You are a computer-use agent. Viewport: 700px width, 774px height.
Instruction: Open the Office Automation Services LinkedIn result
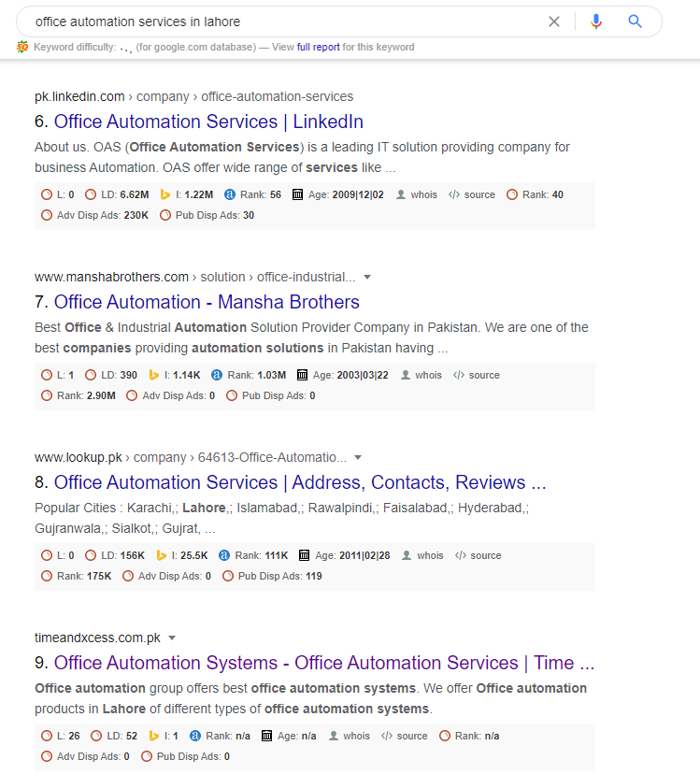pyautogui.click(x=208, y=122)
